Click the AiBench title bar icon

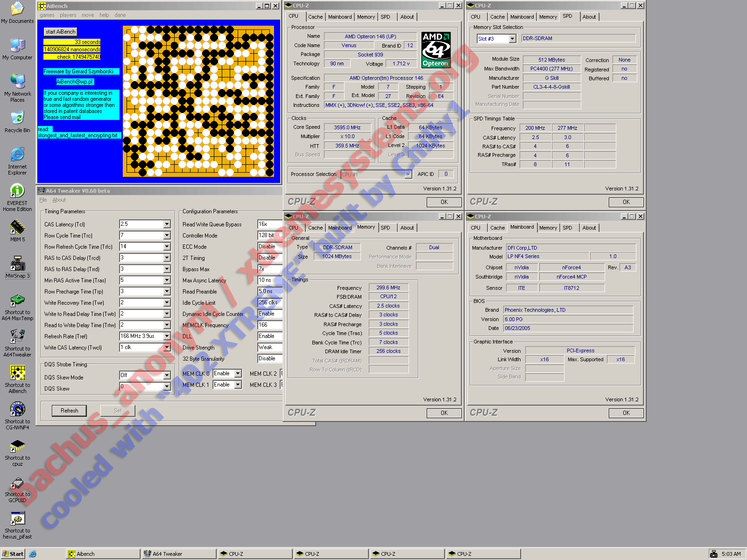(42, 6)
